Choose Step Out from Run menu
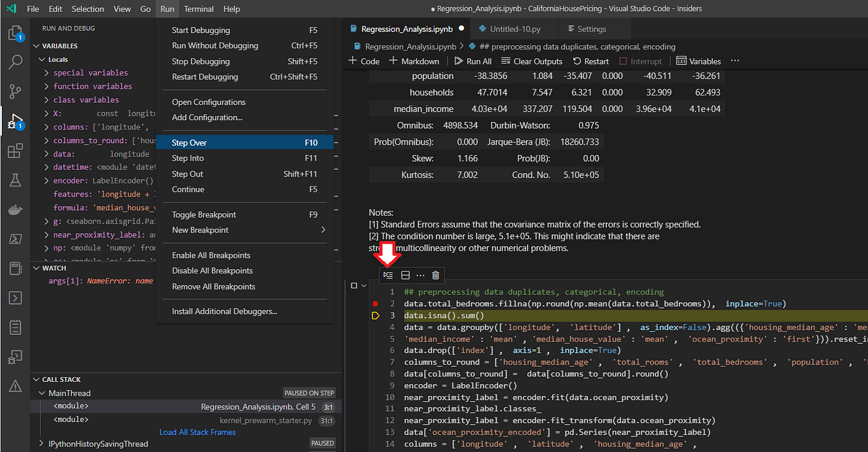868x452 pixels. (x=245, y=174)
